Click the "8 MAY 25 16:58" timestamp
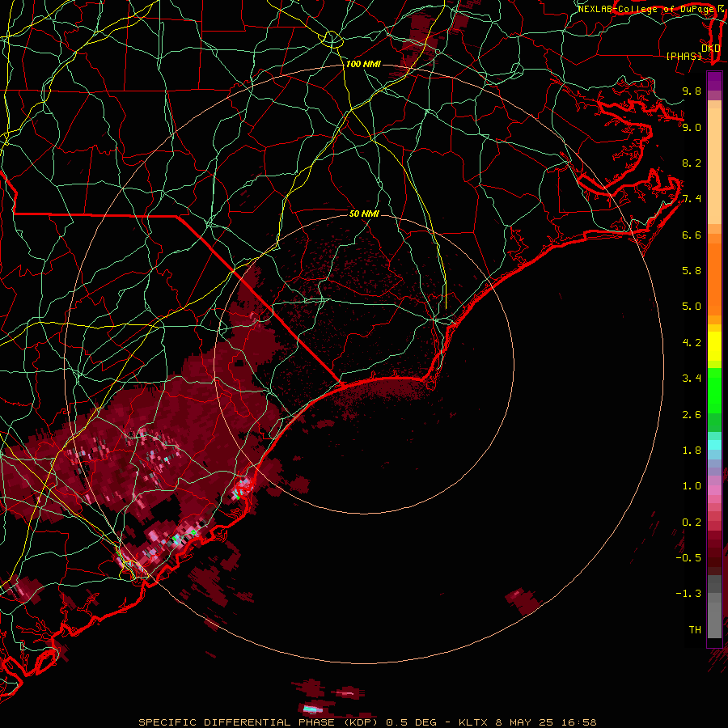 point(547,722)
